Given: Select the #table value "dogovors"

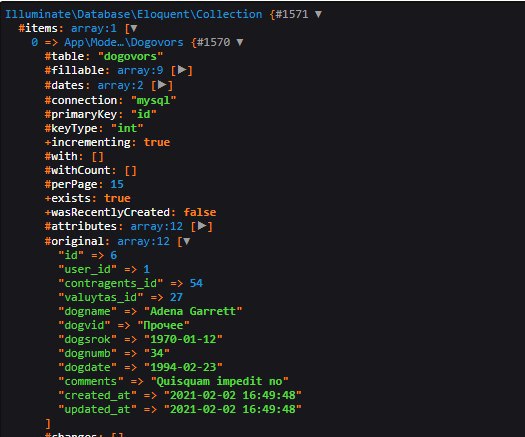Looking at the screenshot, I should 130,56.
